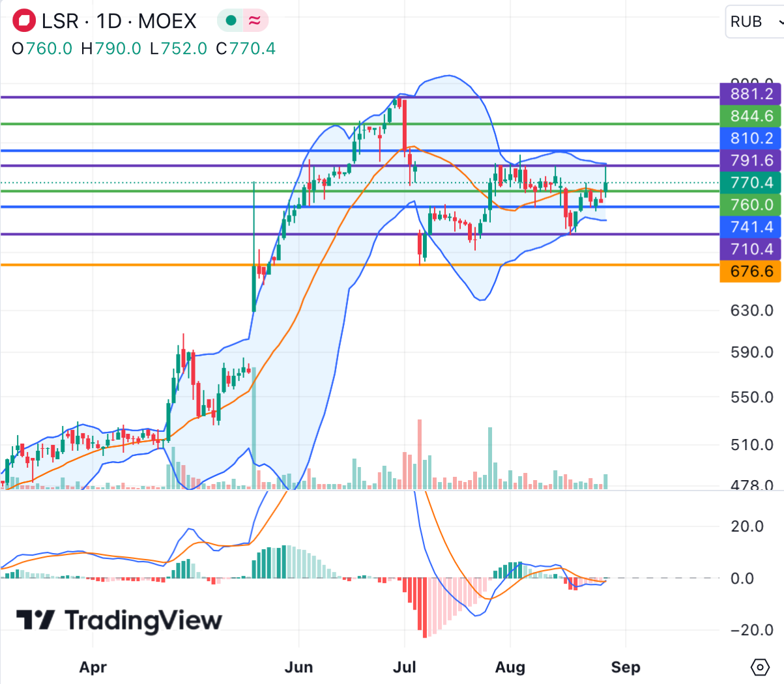Click the TradingView logo
The width and height of the screenshot is (784, 684).
[119, 620]
